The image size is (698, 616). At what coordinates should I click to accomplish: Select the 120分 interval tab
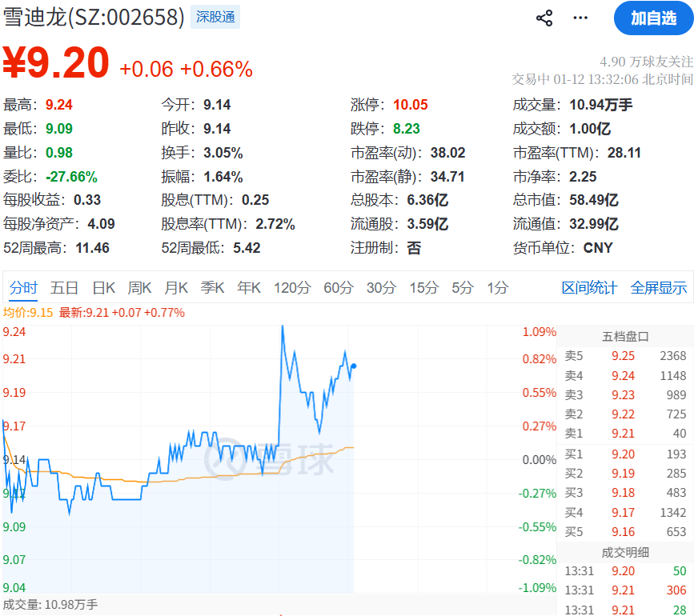(291, 288)
